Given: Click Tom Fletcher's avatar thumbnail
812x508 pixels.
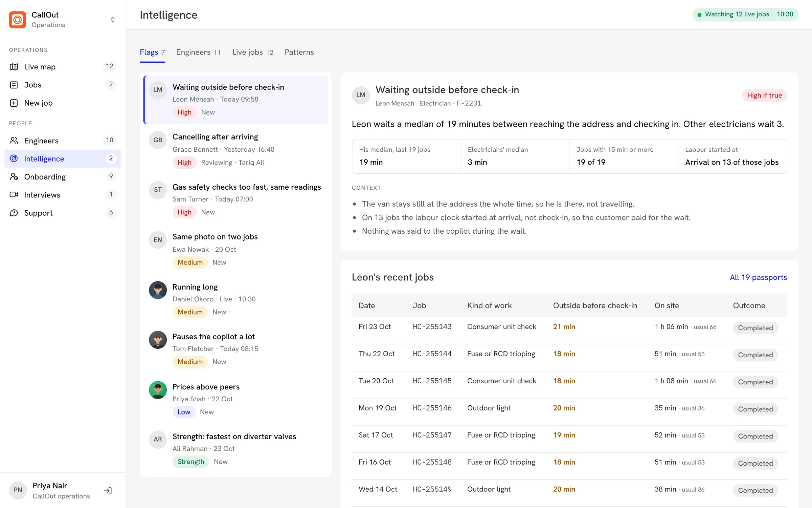Looking at the screenshot, I should point(158,340).
